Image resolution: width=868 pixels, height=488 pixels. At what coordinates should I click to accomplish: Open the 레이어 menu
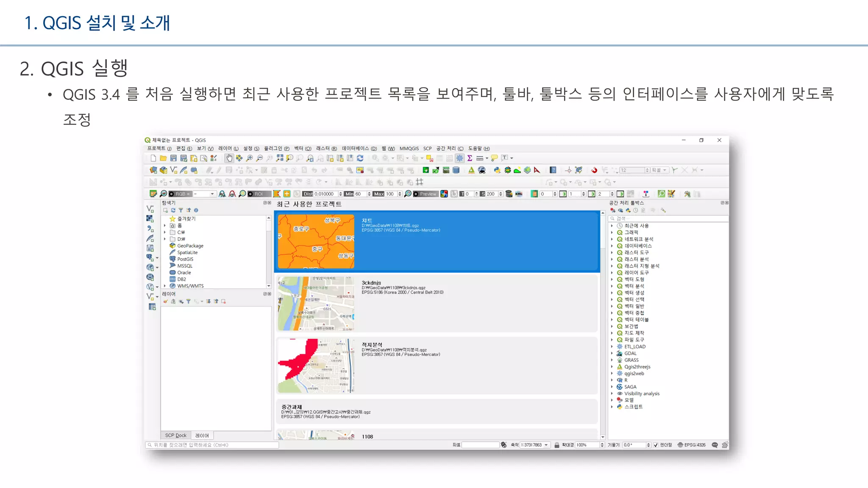pos(228,149)
